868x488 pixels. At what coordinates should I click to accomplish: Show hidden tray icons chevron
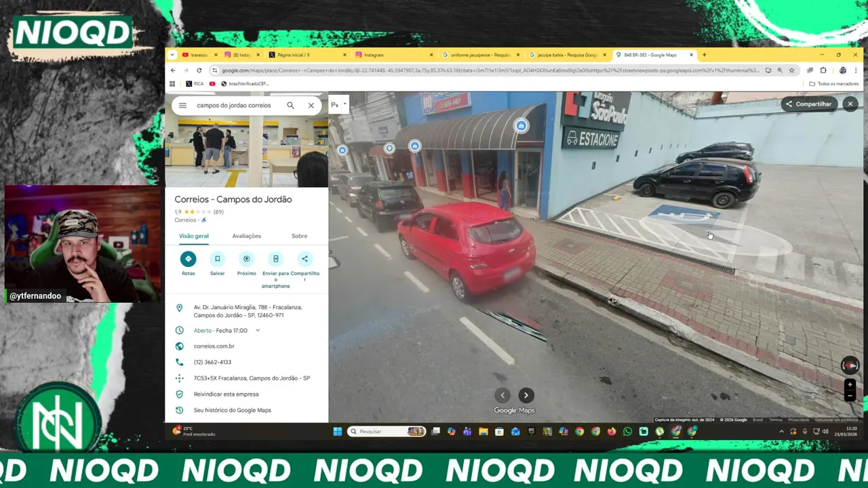click(x=781, y=432)
